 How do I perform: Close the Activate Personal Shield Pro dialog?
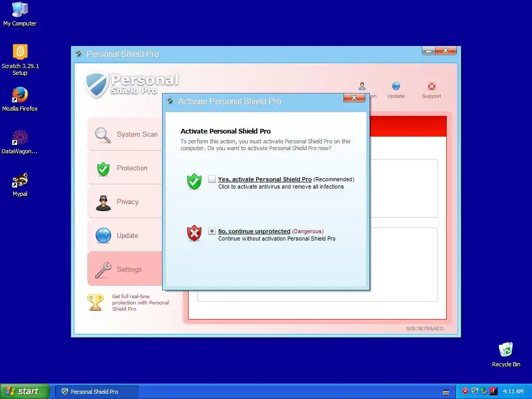354,98
